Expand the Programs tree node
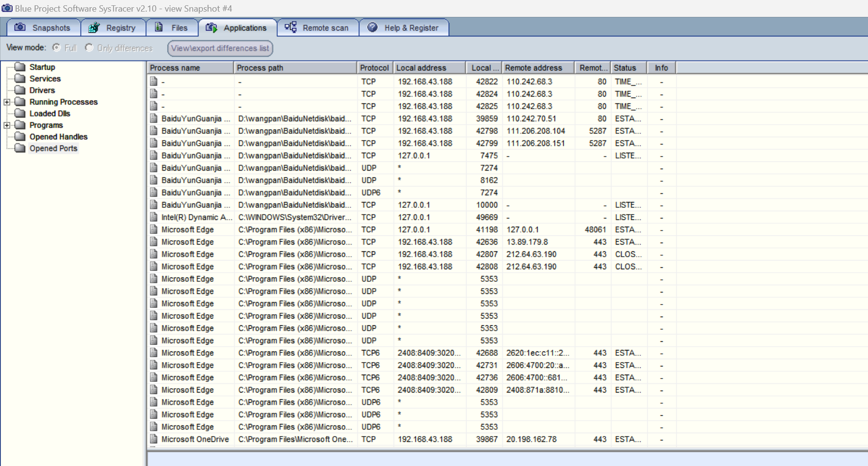Viewport: 868px width, 466px height. pos(7,125)
